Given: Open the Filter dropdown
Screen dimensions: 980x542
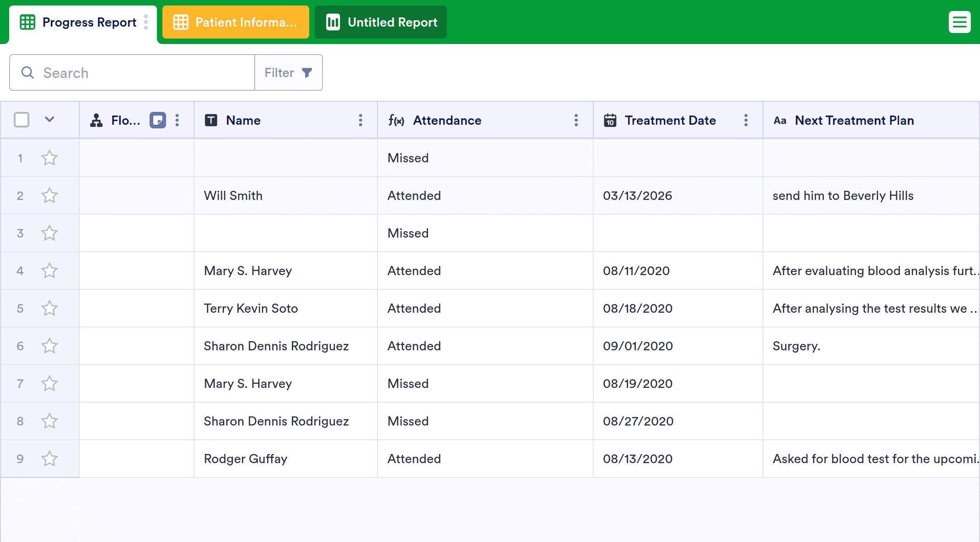Looking at the screenshot, I should (x=288, y=72).
